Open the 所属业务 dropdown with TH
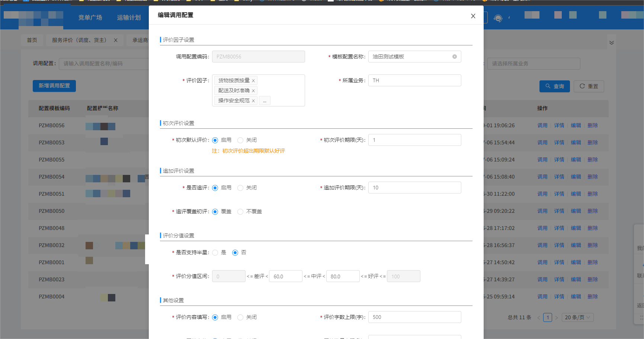The image size is (644, 339). (414, 80)
